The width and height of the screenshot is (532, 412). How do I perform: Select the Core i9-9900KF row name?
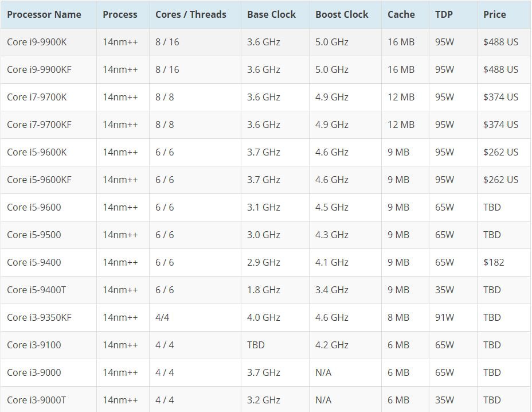(40, 69)
